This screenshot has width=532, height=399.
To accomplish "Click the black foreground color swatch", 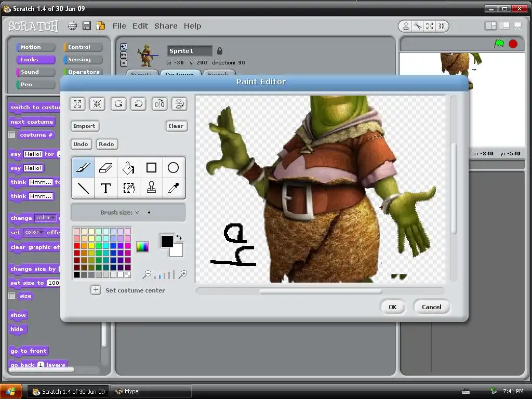I will [167, 241].
